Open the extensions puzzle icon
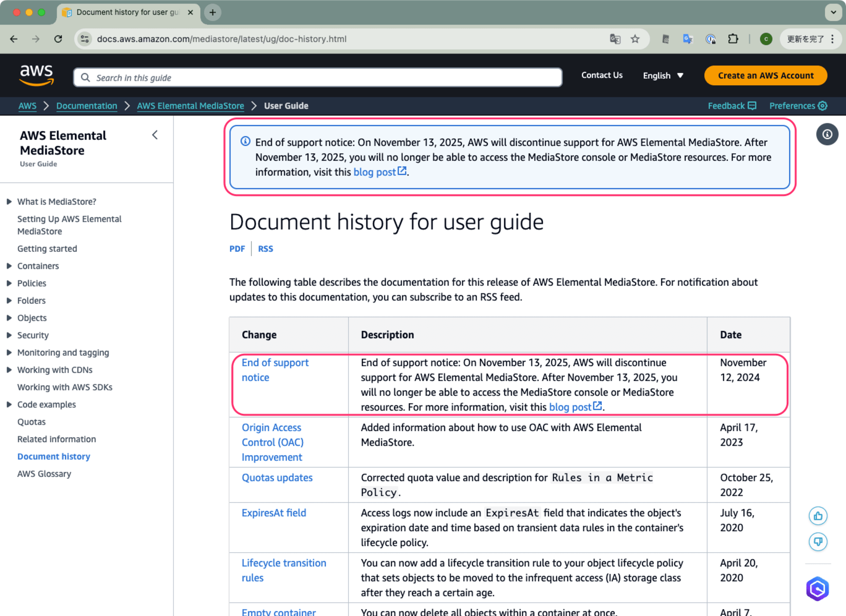The height and width of the screenshot is (616, 846). [733, 39]
